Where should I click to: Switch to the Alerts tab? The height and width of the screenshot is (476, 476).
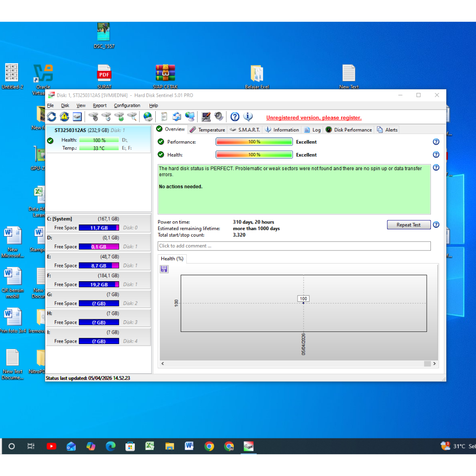click(x=387, y=130)
